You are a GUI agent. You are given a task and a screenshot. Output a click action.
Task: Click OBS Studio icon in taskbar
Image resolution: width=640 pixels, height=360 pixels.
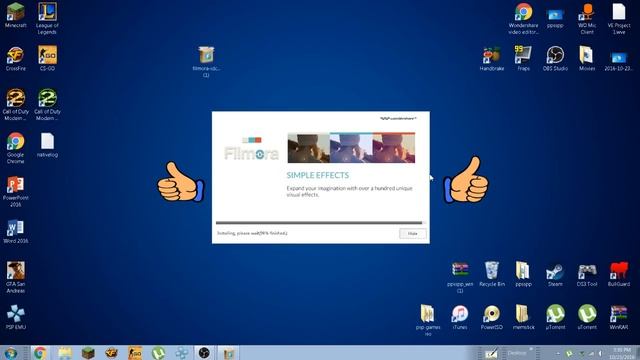(204, 353)
